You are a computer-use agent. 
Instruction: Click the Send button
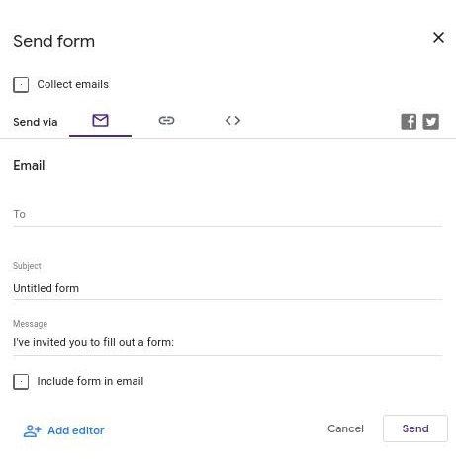(x=415, y=428)
